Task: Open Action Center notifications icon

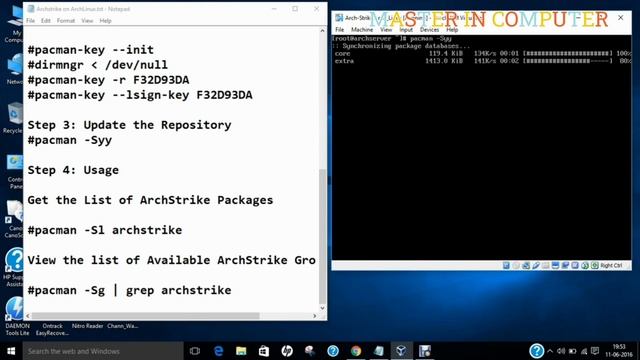Action: (595, 351)
